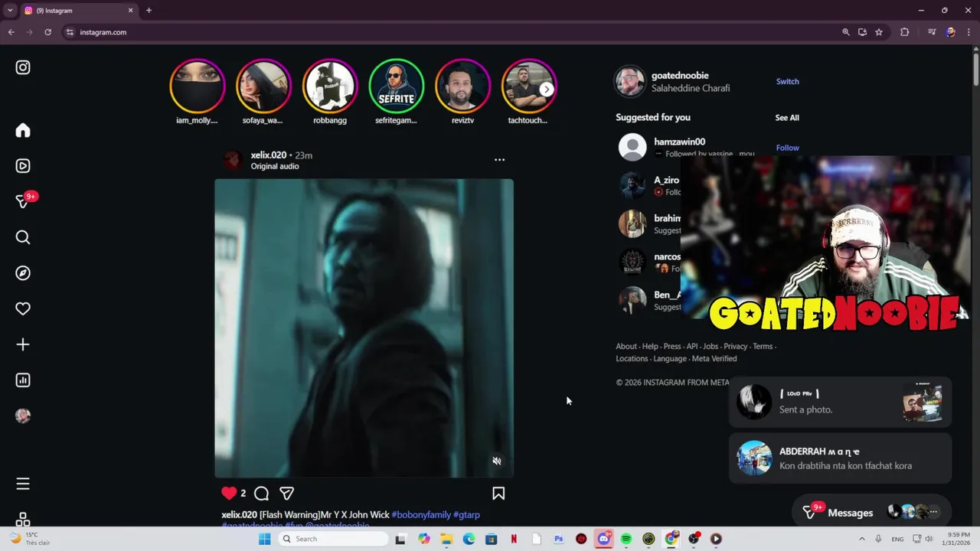Open xelix.020 profile from post header
Image resolution: width=980 pixels, height=551 pixels.
click(268, 155)
